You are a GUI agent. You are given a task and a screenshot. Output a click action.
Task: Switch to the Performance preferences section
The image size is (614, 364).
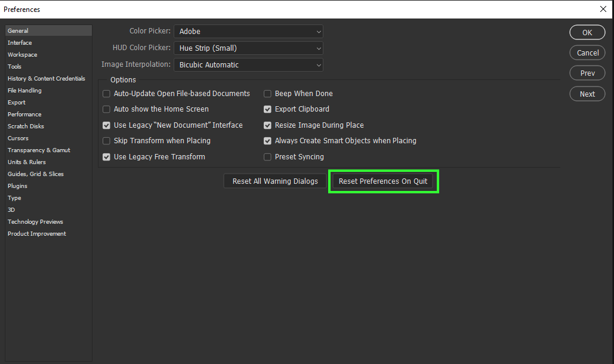(24, 114)
